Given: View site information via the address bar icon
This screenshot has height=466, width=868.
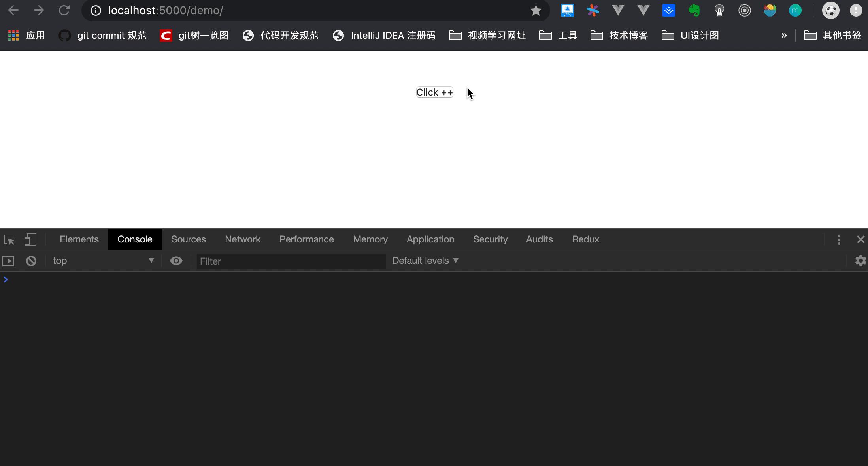Looking at the screenshot, I should (x=95, y=10).
